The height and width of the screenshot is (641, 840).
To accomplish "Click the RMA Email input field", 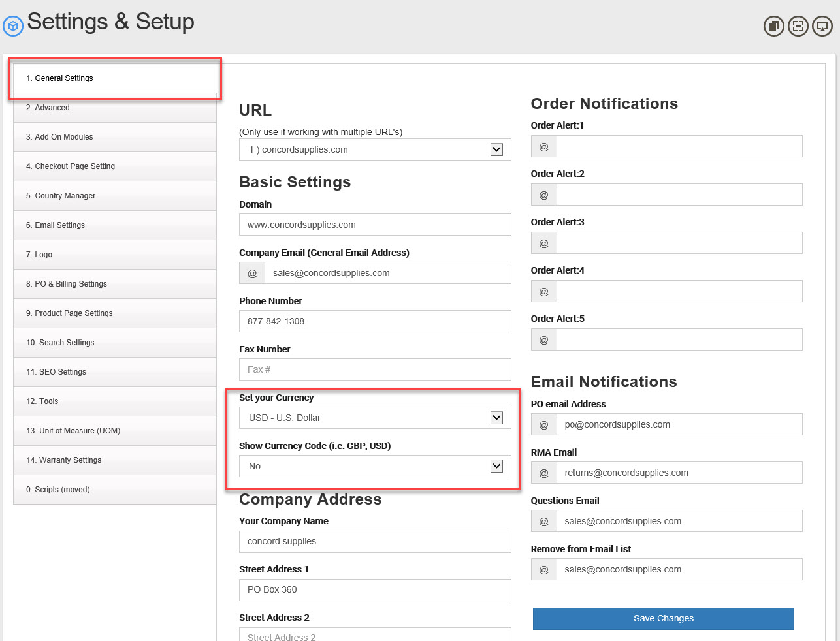I will pyautogui.click(x=679, y=473).
